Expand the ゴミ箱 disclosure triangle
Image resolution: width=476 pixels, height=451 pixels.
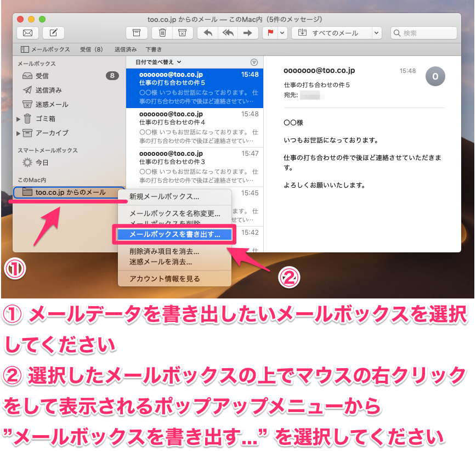click(18, 119)
